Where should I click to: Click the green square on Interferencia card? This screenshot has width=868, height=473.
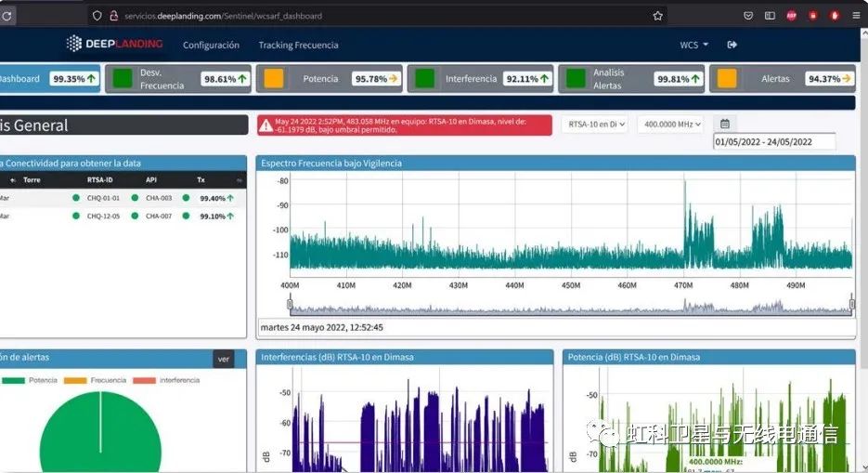click(x=424, y=79)
